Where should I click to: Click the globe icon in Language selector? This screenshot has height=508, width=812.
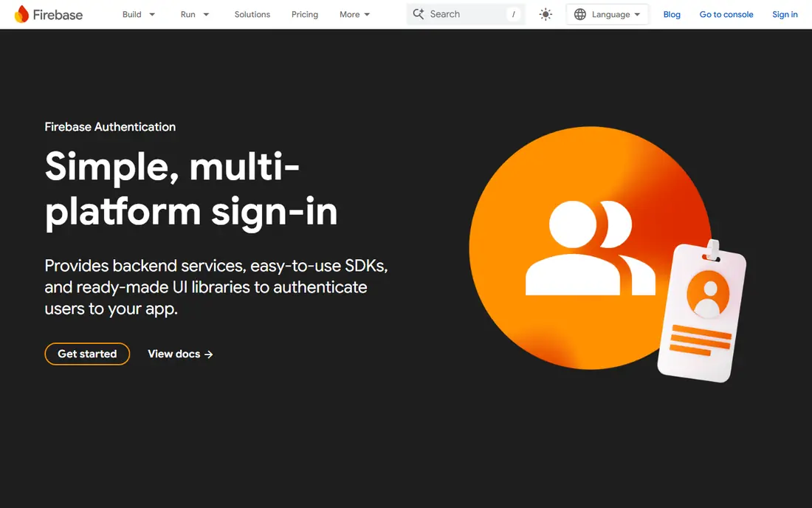(x=580, y=15)
